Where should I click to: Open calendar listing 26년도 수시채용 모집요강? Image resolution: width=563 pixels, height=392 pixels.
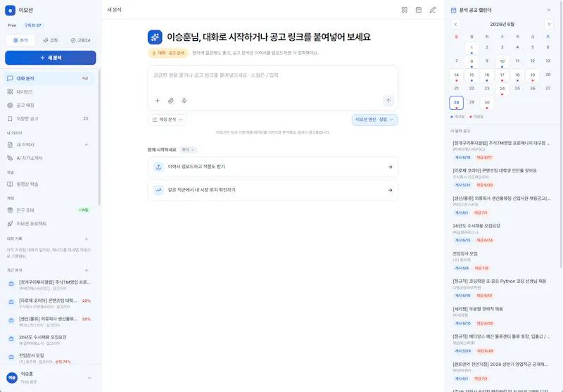pyautogui.click(x=502, y=233)
